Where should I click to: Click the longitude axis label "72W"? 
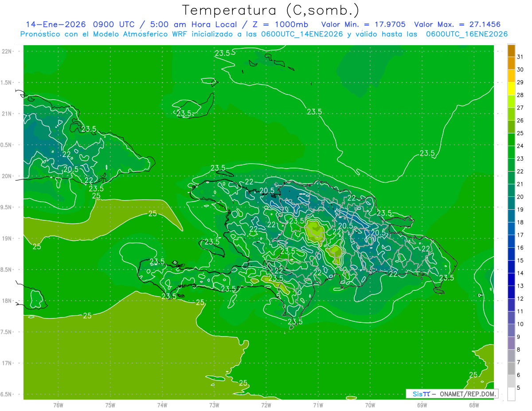[x=266, y=406]
